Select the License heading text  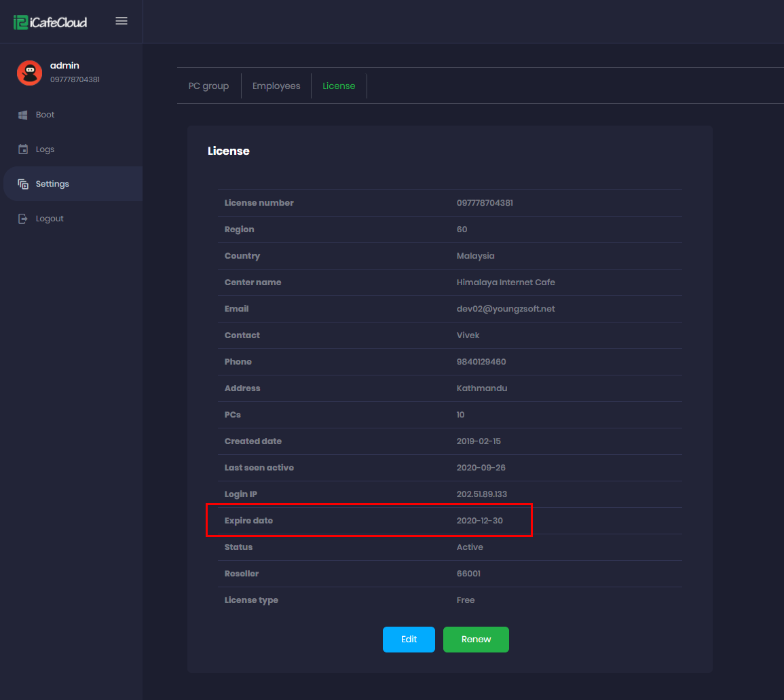click(229, 151)
